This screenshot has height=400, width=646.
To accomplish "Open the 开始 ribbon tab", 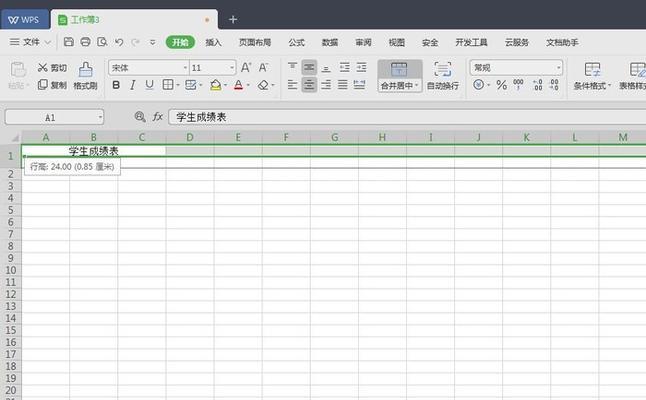I will tap(180, 42).
